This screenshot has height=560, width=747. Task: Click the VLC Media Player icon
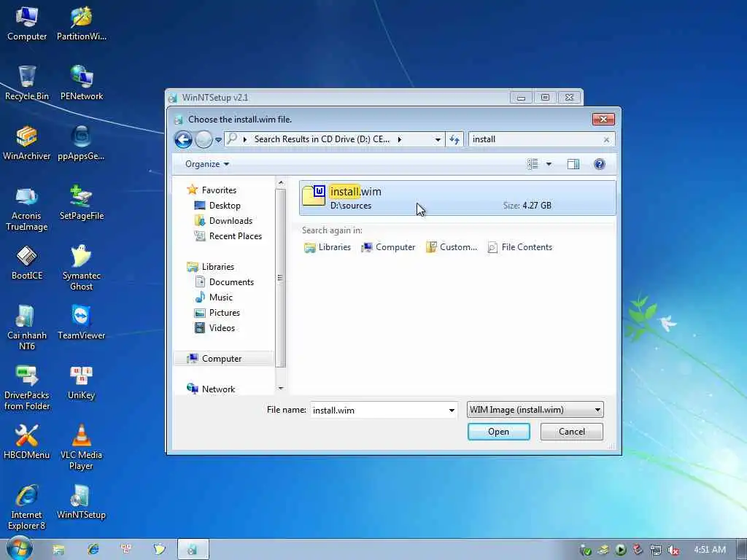(x=82, y=447)
